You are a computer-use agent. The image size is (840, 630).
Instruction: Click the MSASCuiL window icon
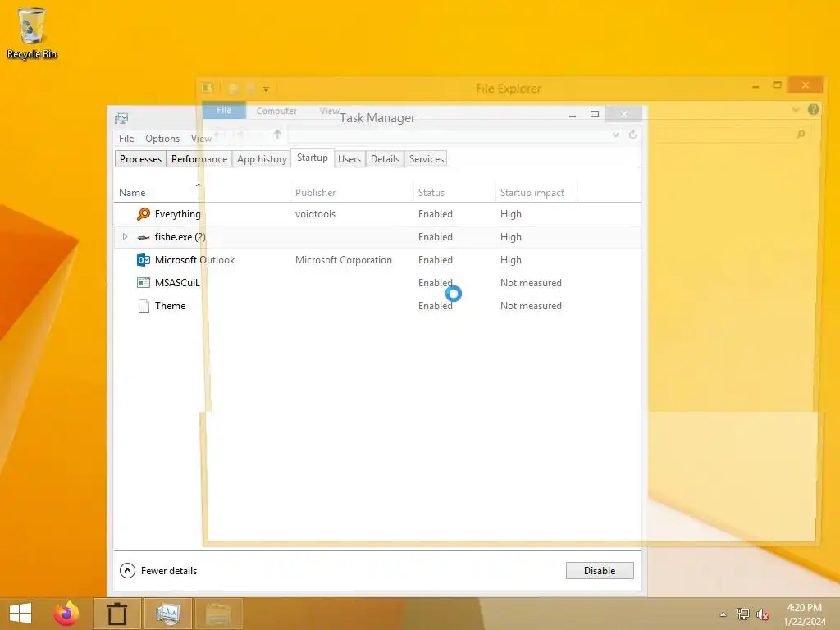tap(144, 283)
